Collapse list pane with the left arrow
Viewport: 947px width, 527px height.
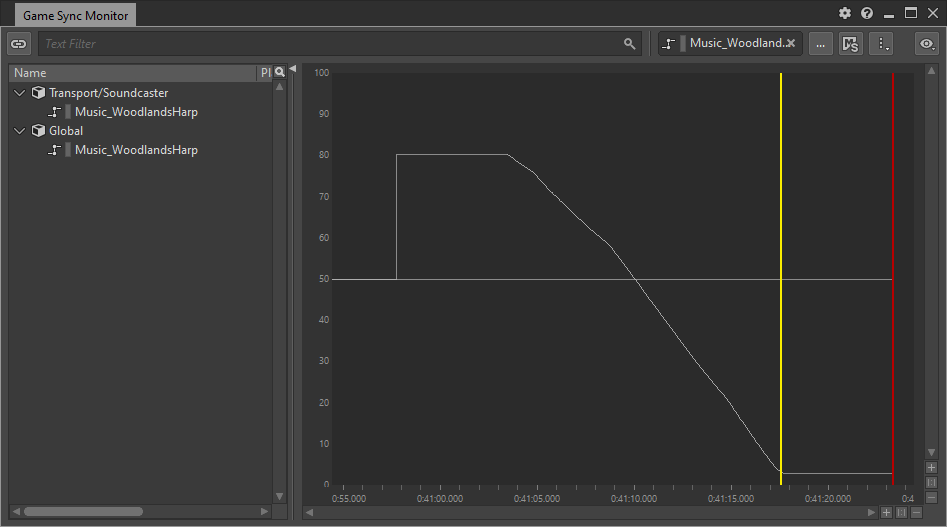point(293,69)
